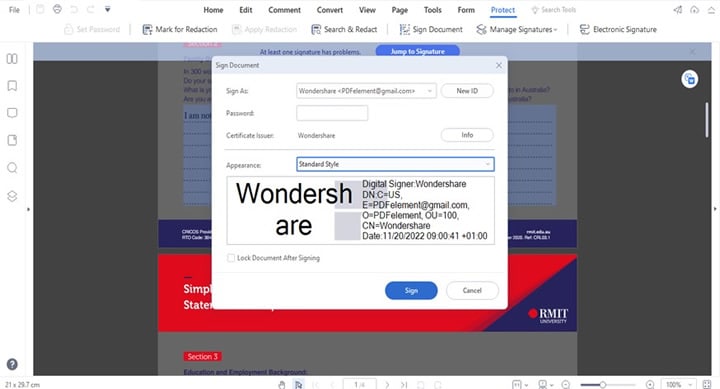
Task: Select the hand tool in status bar
Action: pos(281,384)
